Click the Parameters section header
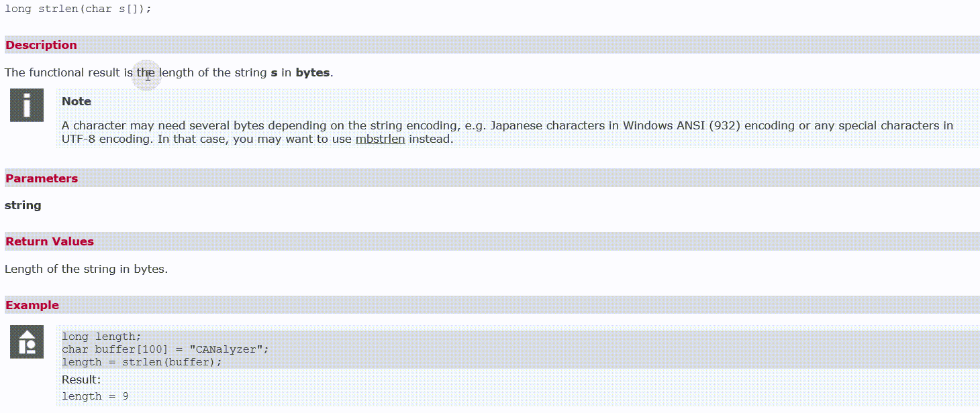Screen dimensions: 980x413 [42, 178]
